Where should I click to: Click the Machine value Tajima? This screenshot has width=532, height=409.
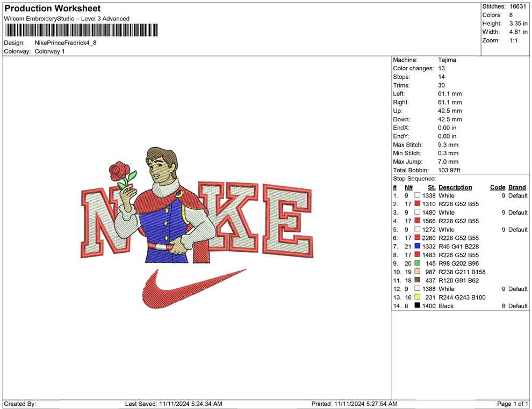point(447,60)
